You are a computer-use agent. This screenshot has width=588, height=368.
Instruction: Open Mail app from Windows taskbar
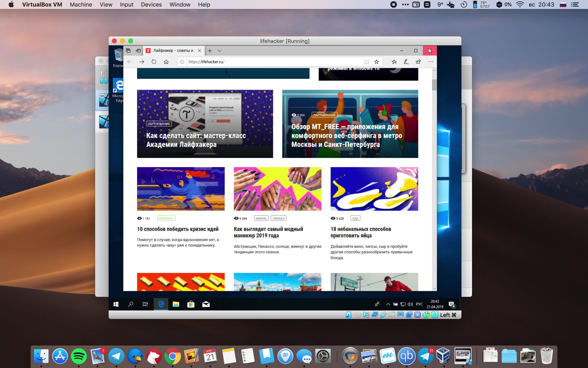pos(206,304)
